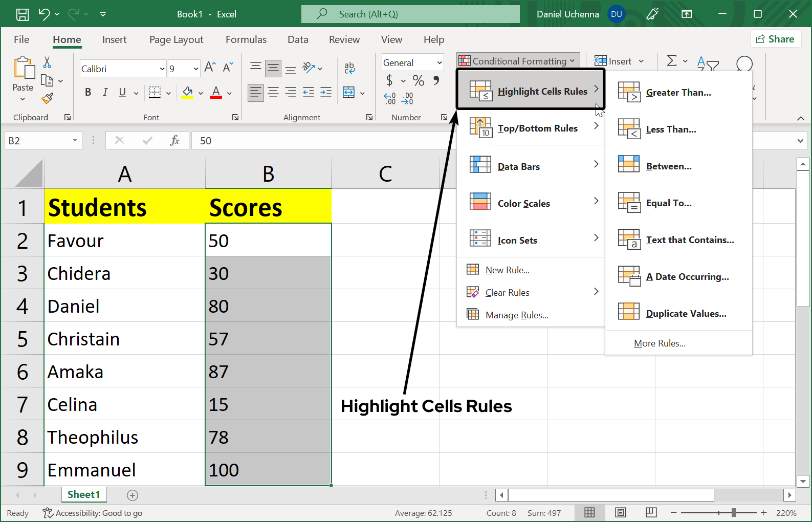This screenshot has height=522, width=812.
Task: Click the Paste clipboard icon
Action: coord(24,69)
